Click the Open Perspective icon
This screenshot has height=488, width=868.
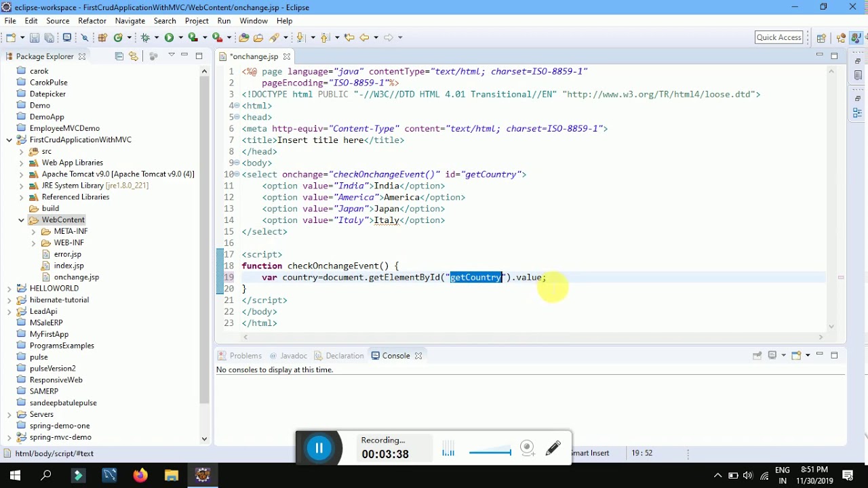[821, 38]
